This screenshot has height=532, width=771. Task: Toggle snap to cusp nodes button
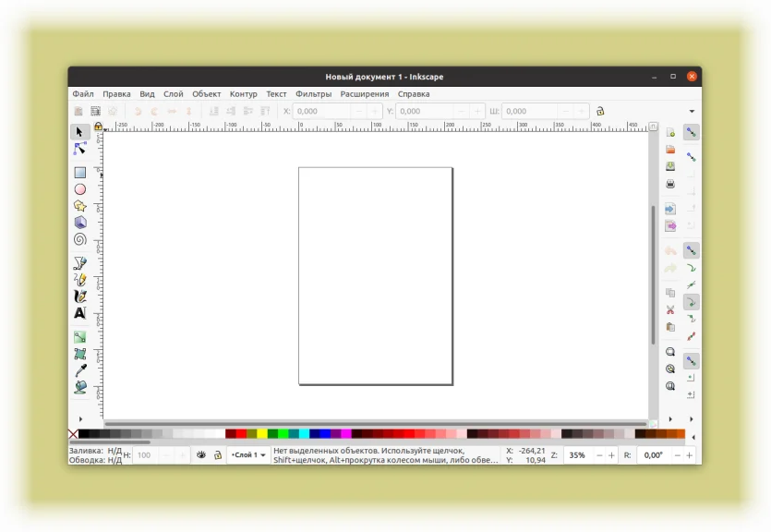click(692, 302)
